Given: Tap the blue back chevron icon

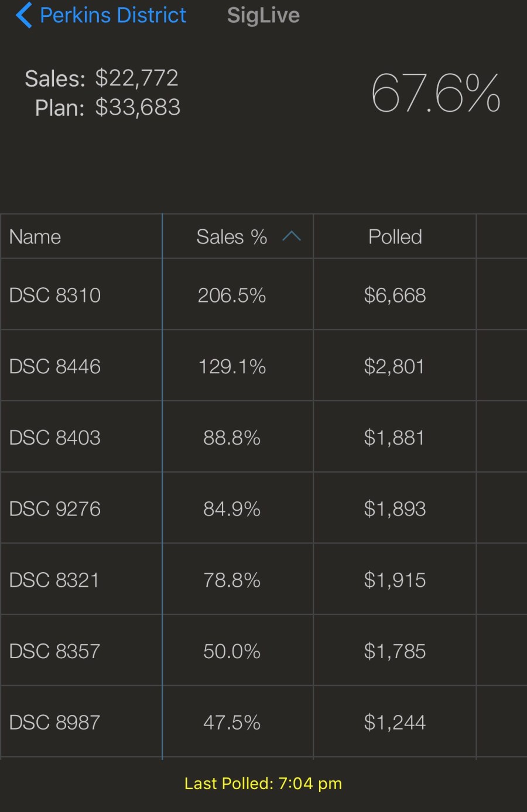Looking at the screenshot, I should click(23, 15).
